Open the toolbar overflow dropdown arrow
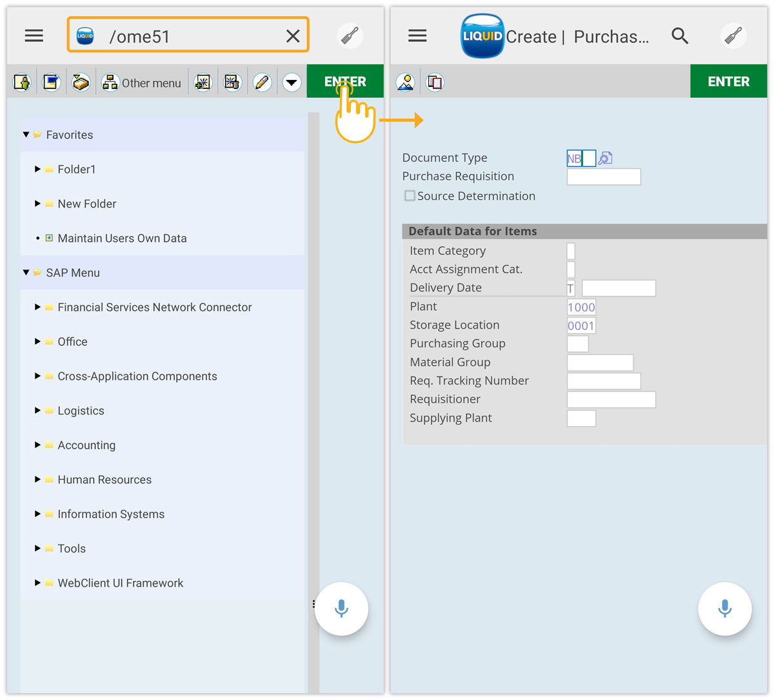This screenshot has height=700, width=774. point(292,82)
